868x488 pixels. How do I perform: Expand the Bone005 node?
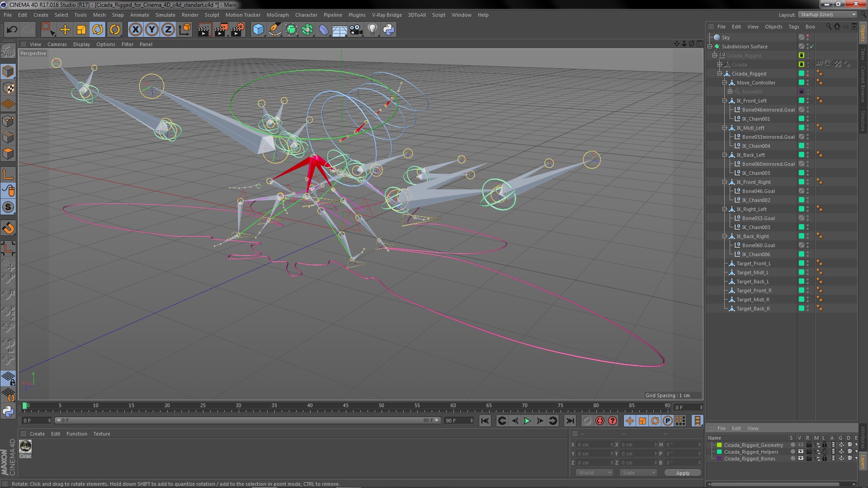click(730, 92)
